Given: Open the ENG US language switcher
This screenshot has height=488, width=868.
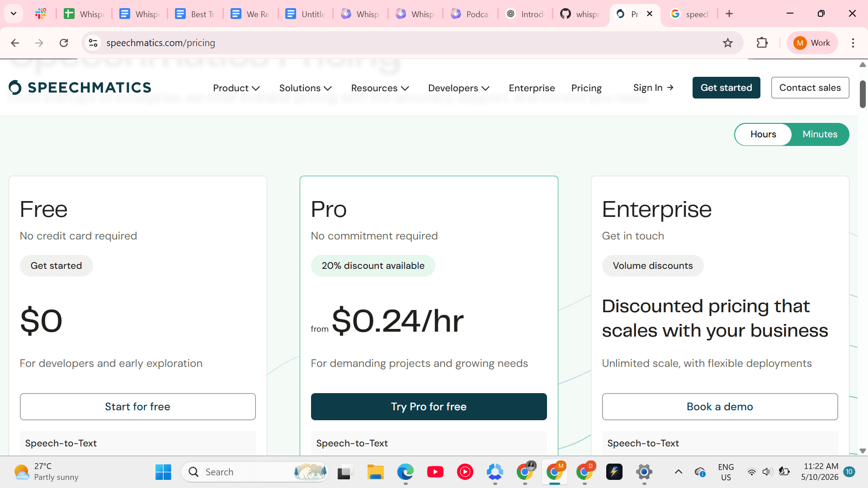Looking at the screenshot, I should [x=726, y=472].
